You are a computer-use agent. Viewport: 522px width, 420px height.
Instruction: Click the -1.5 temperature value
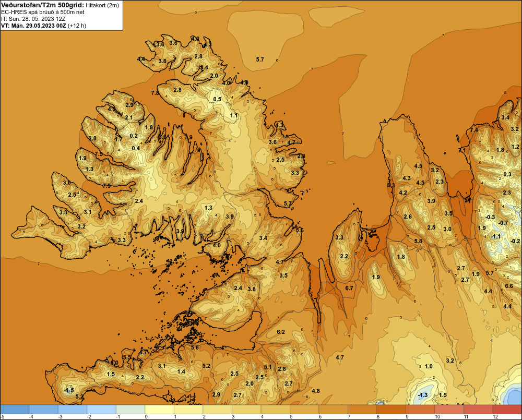69,390
